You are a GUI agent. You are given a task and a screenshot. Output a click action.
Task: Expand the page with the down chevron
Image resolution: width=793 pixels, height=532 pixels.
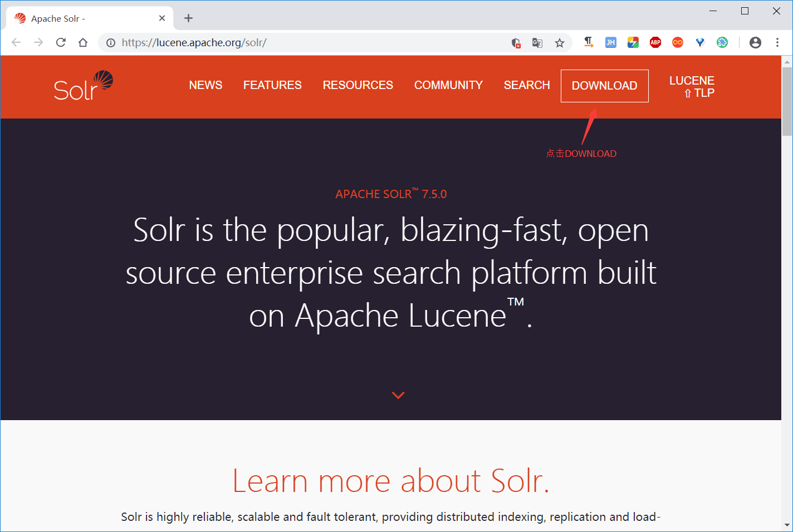398,395
